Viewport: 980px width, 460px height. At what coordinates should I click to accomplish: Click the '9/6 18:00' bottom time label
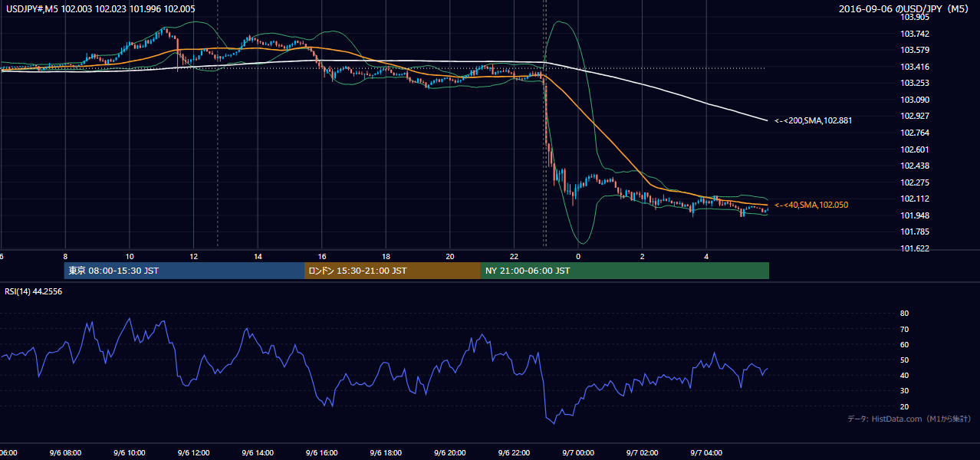pyautogui.click(x=386, y=453)
